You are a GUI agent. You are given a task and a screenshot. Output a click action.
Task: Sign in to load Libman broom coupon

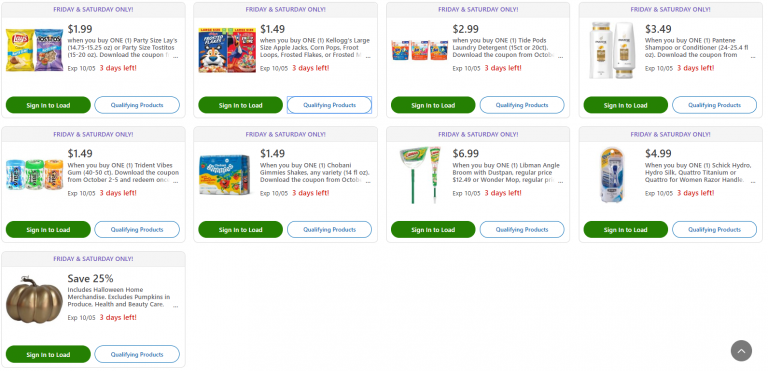click(x=433, y=229)
